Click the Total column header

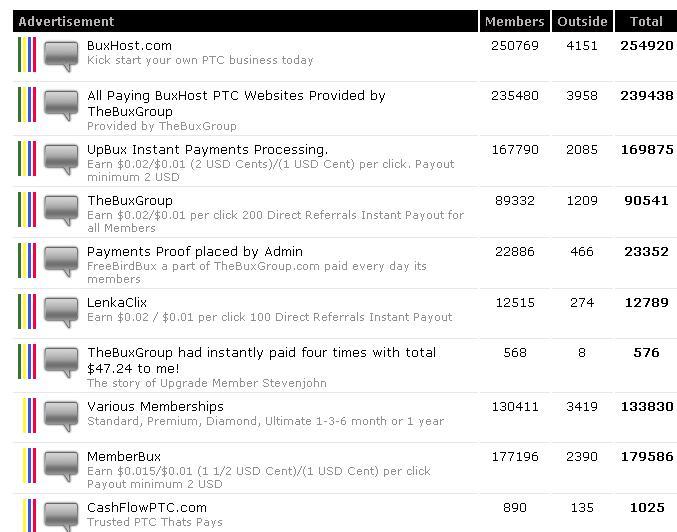click(x=645, y=21)
